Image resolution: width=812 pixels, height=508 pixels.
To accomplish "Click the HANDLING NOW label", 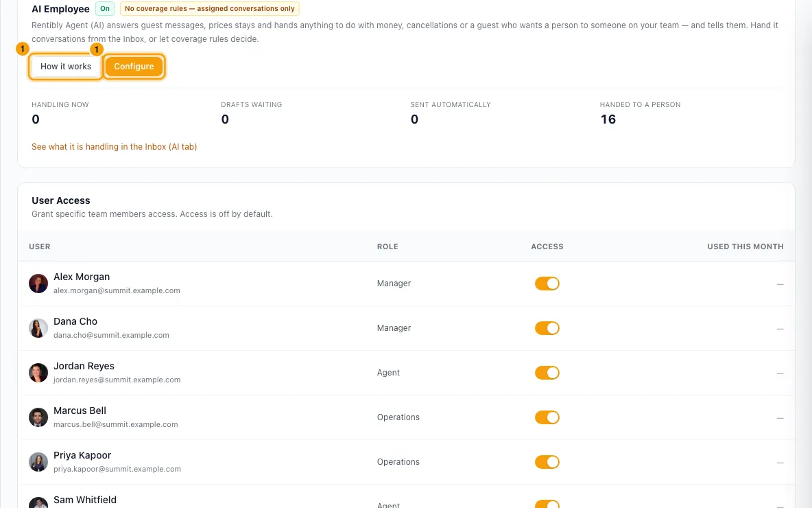I will [x=60, y=105].
